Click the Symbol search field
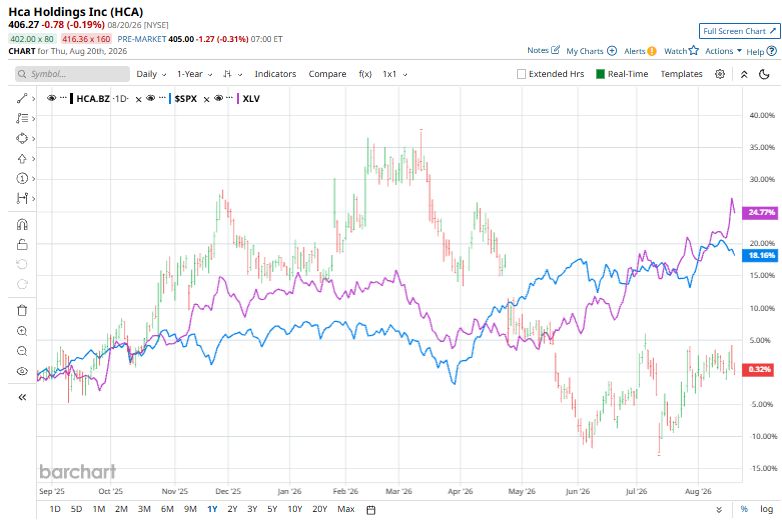The image size is (782, 526). [x=72, y=74]
